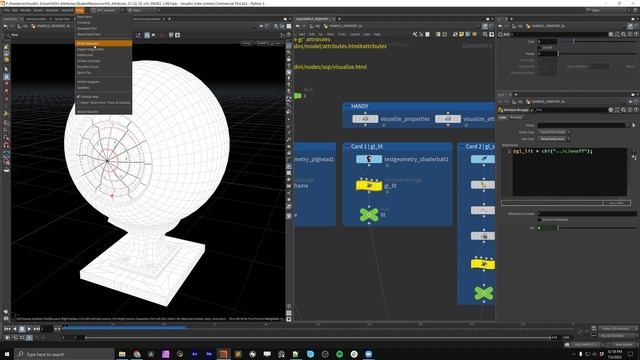640x360 pixels.
Task: Open the Run Over dropdown
Action: 554,139
